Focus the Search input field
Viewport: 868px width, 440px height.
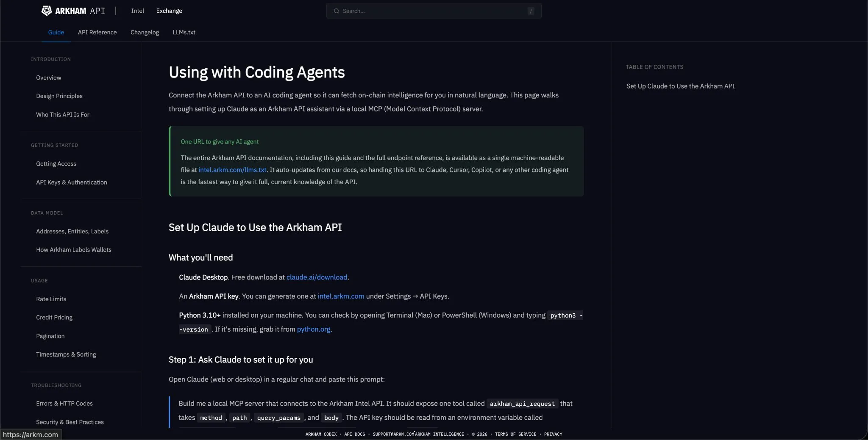pos(434,11)
